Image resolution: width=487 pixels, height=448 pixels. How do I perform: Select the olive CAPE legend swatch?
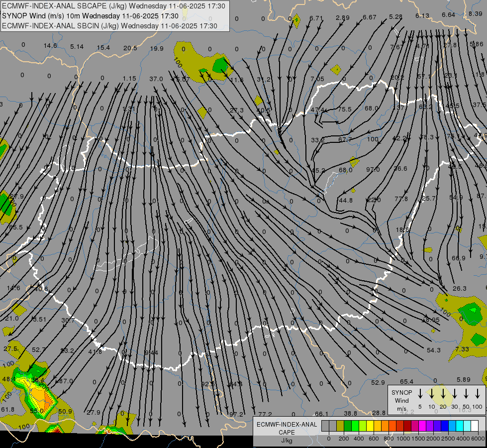click(340, 426)
